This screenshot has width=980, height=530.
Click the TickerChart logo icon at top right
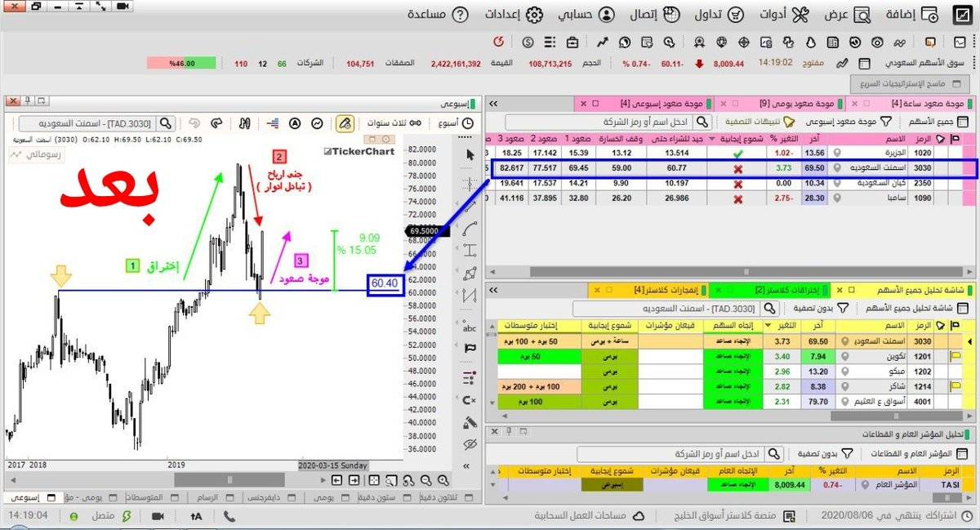962,15
